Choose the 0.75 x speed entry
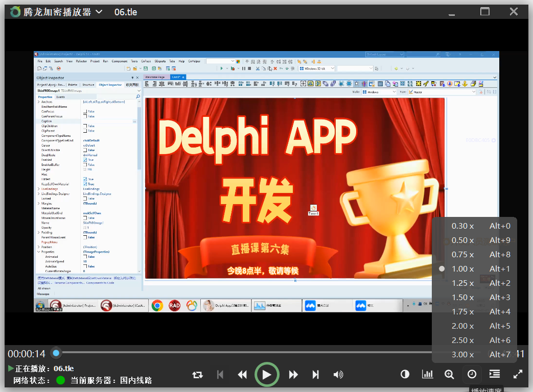This screenshot has height=392, width=533. point(475,255)
